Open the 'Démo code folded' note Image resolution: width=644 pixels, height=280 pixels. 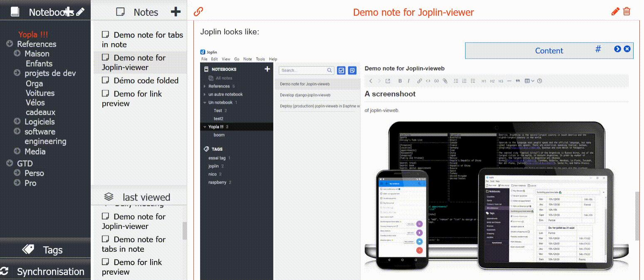click(140, 81)
